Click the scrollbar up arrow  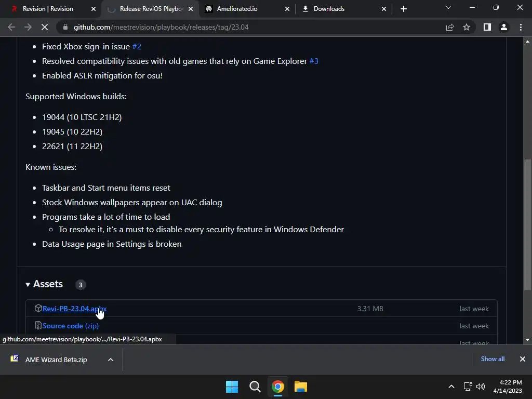tap(527, 42)
